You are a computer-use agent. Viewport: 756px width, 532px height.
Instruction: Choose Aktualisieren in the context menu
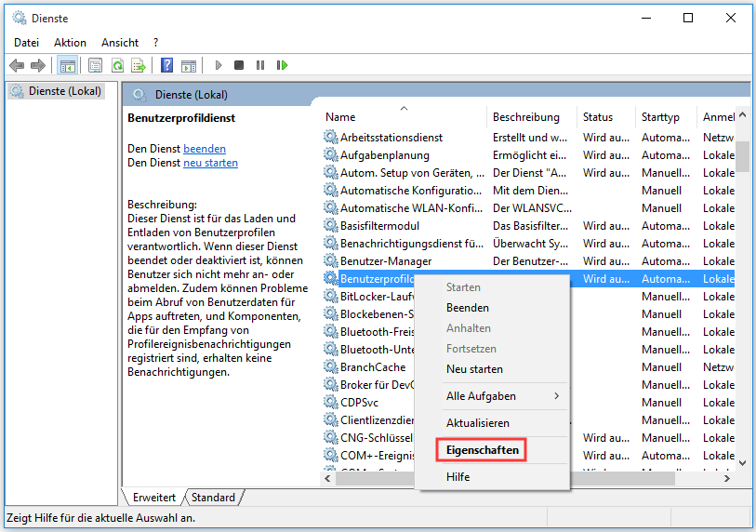(x=492, y=423)
